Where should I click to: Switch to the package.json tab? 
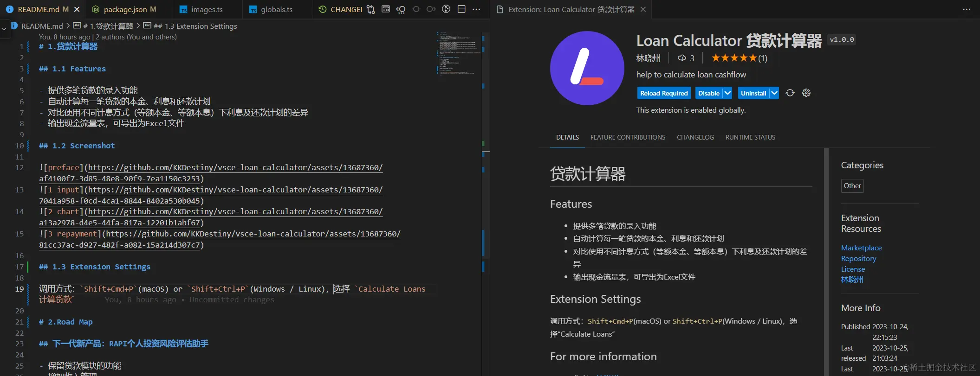pyautogui.click(x=124, y=9)
